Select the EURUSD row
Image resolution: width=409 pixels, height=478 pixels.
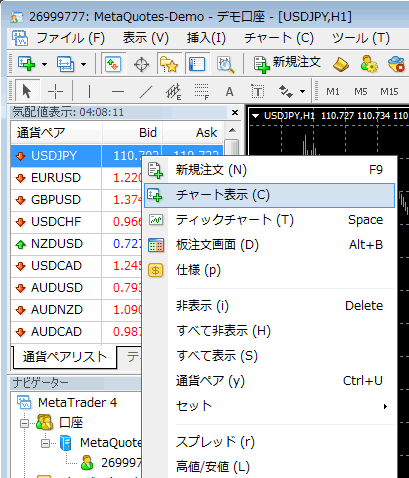(x=77, y=178)
